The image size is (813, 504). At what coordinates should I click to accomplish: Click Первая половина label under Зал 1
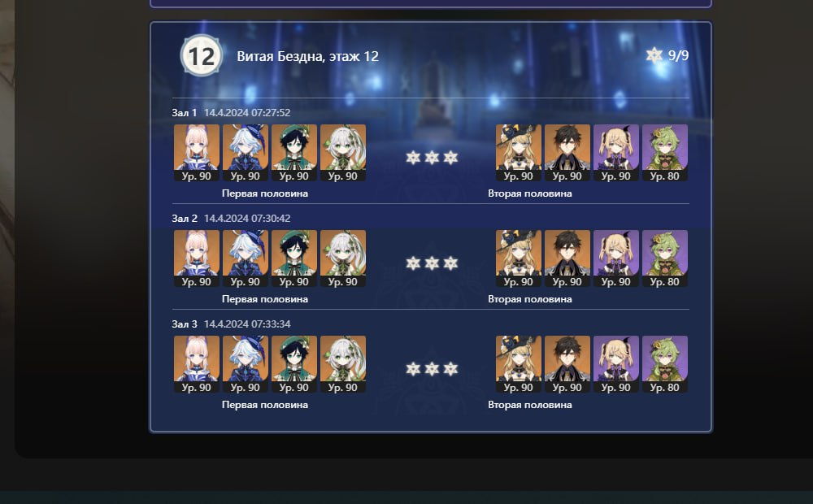coord(265,193)
